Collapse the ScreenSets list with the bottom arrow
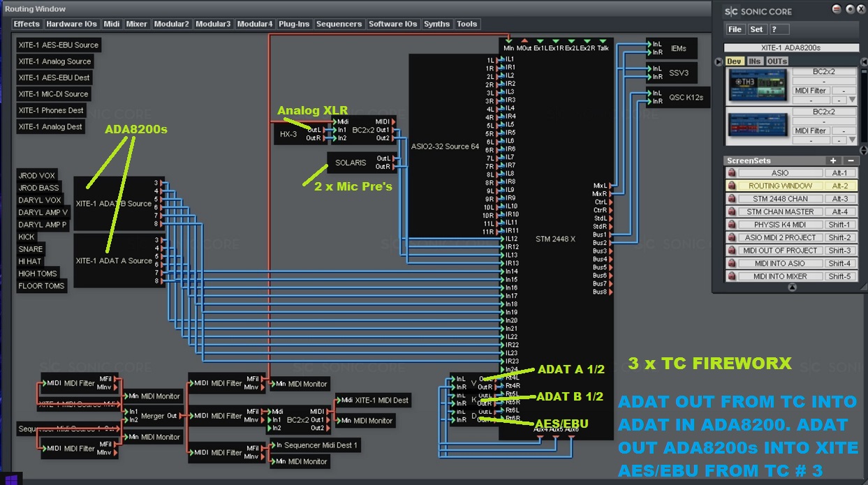Screen dimensions: 868x485 click(792, 287)
